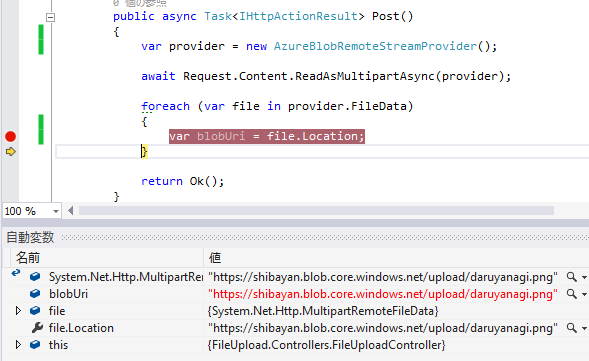Click 'provider.FileData' in the foreach statement
This screenshot has width=589, height=361.
(347, 106)
